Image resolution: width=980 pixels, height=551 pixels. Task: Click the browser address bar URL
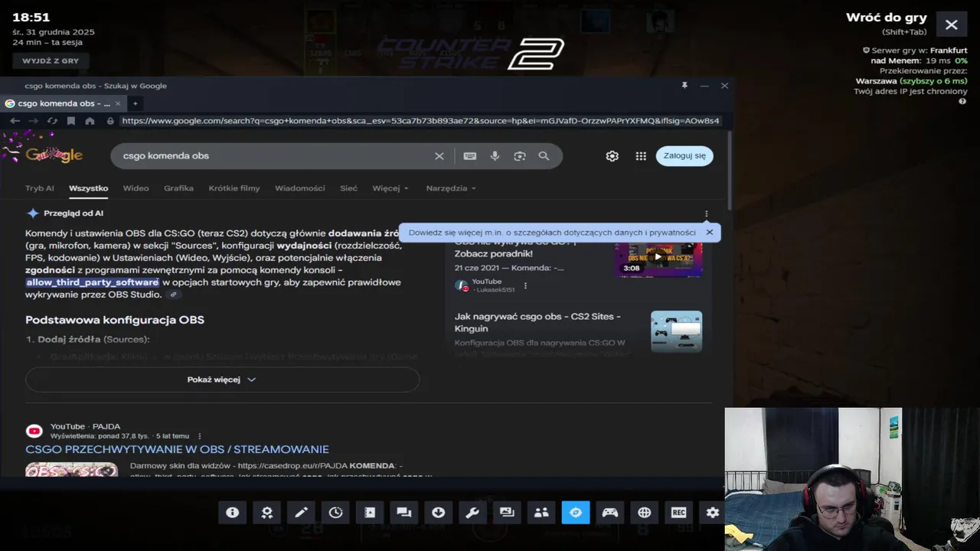click(420, 121)
